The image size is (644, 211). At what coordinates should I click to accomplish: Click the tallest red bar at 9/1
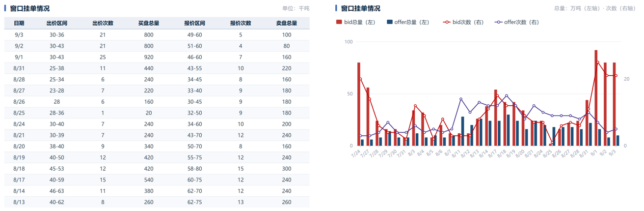596,98
